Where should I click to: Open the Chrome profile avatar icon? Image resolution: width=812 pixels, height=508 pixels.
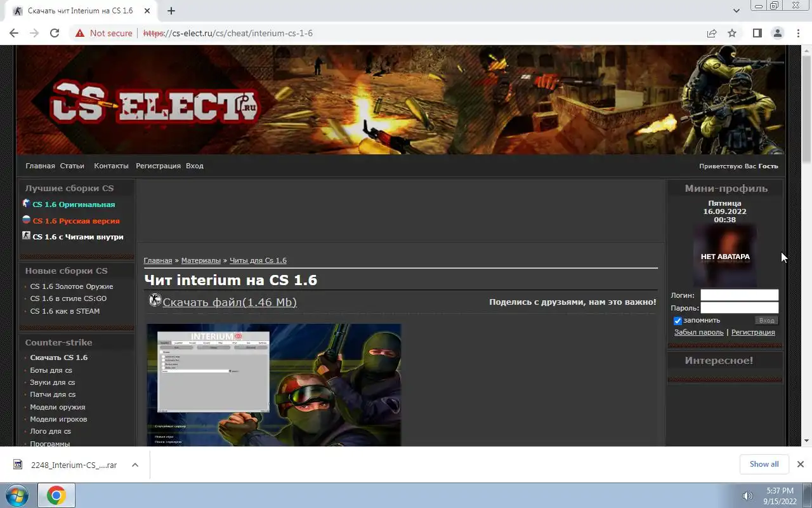(777, 33)
